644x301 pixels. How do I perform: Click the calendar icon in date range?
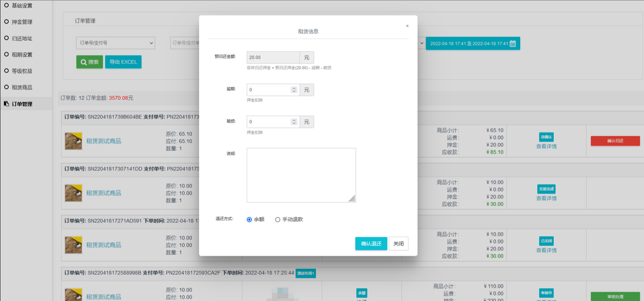click(x=513, y=44)
